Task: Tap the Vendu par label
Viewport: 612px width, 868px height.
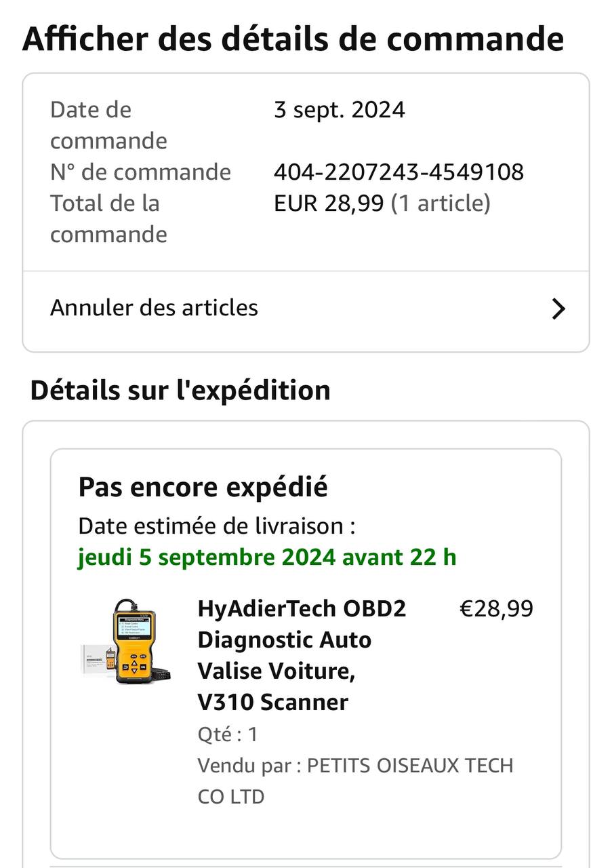Action: pyautogui.click(x=249, y=766)
